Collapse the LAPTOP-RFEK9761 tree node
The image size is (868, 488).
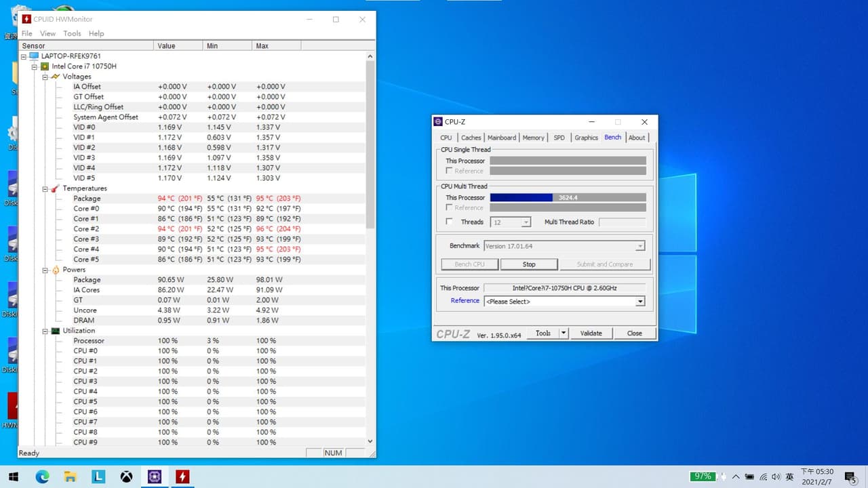pyautogui.click(x=24, y=56)
